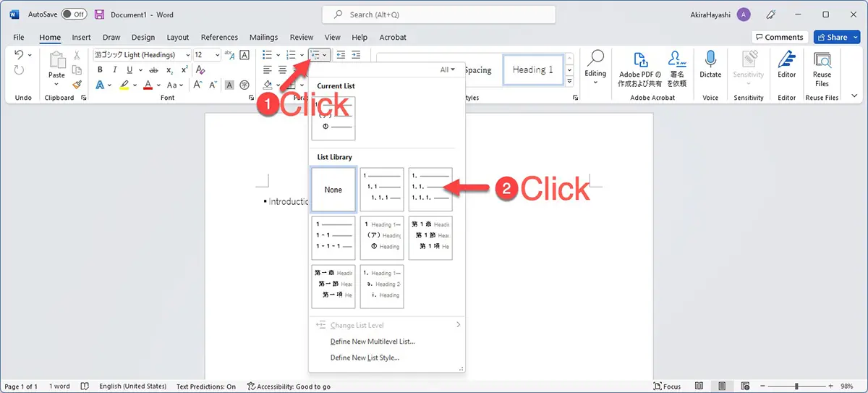Click the enclosed character border icon

click(x=244, y=55)
